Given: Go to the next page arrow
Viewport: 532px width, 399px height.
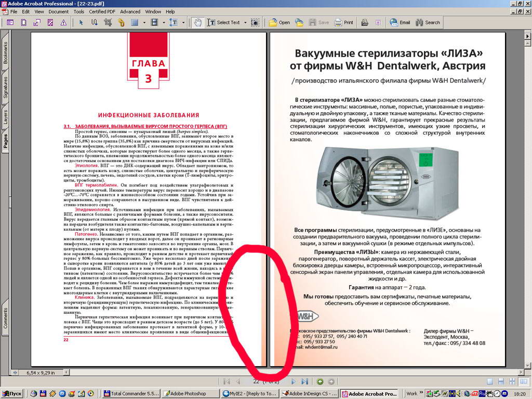Looking at the screenshot, I should [294, 382].
